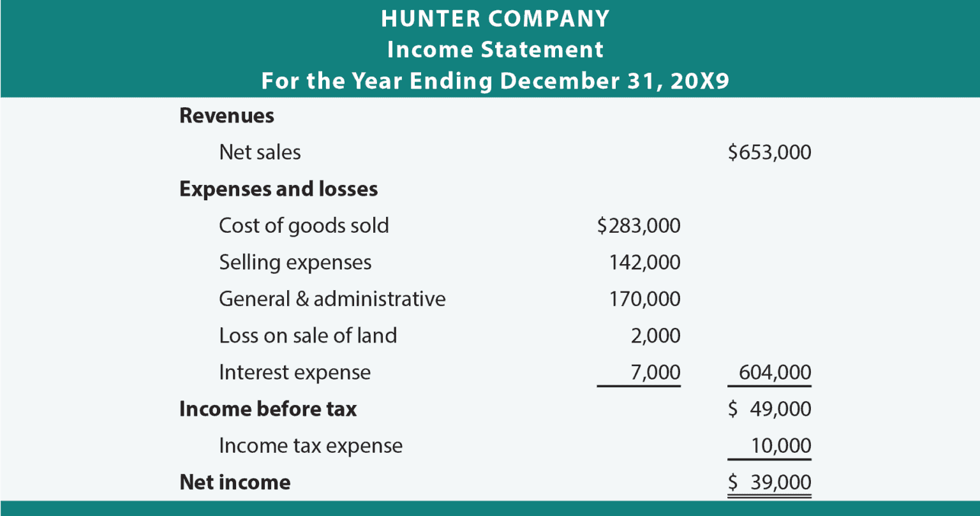Click the Revenues section heading
The height and width of the screenshot is (516, 980).
click(x=226, y=116)
